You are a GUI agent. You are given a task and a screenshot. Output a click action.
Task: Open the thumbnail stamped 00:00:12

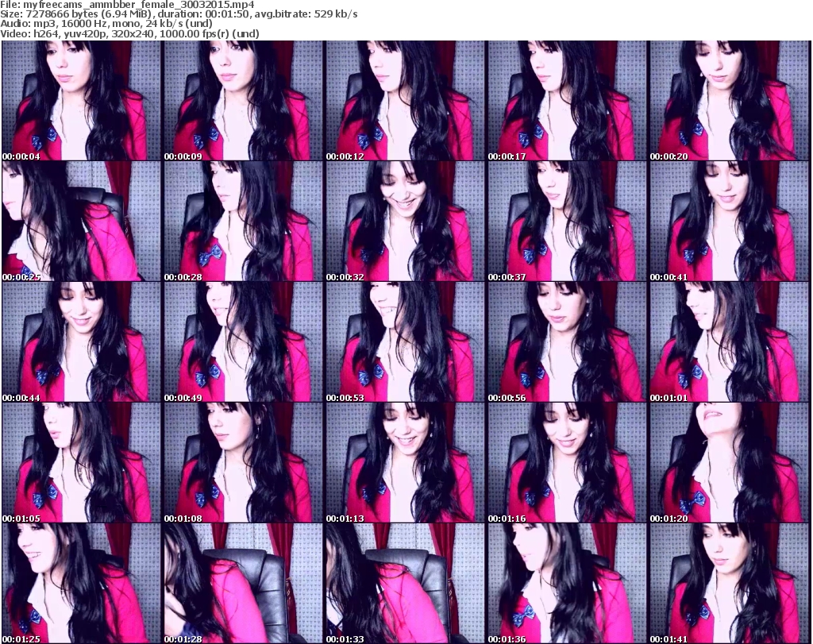click(x=405, y=101)
